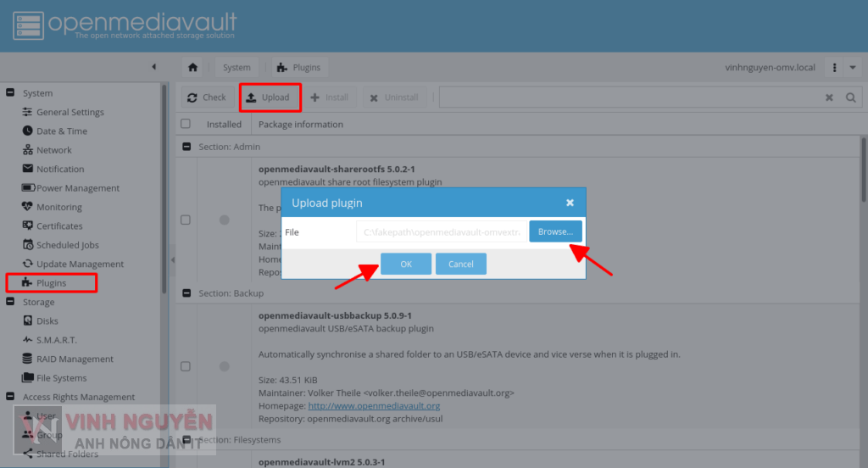
Task: Open Disks in the Storage section
Action: tap(47, 321)
